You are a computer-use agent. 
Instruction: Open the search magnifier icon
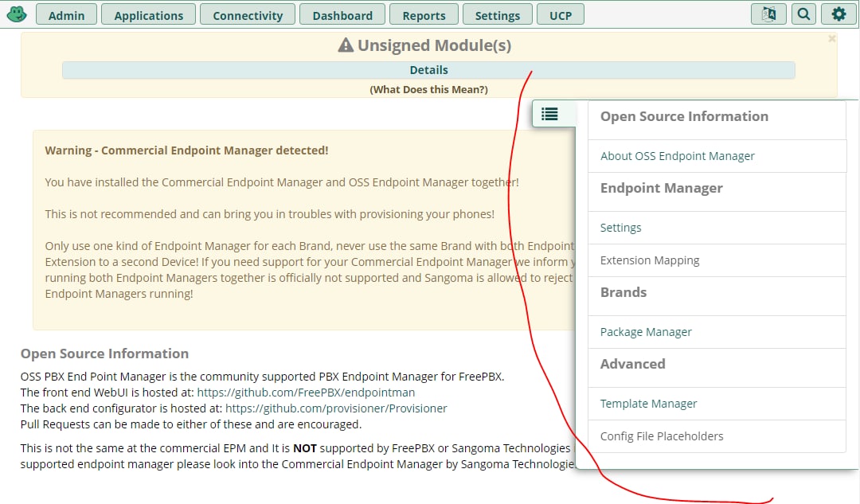pyautogui.click(x=803, y=14)
